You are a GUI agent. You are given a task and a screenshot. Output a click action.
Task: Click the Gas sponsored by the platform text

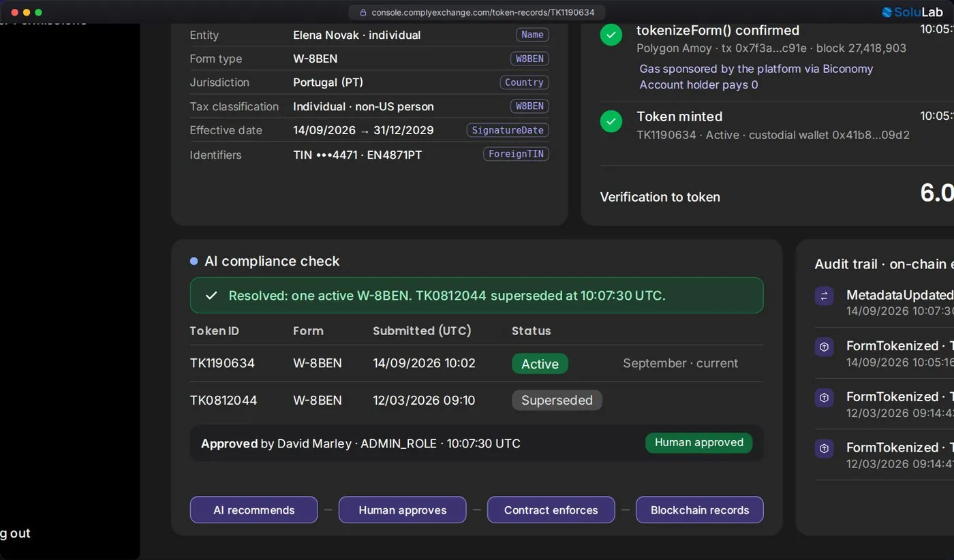tap(756, 69)
